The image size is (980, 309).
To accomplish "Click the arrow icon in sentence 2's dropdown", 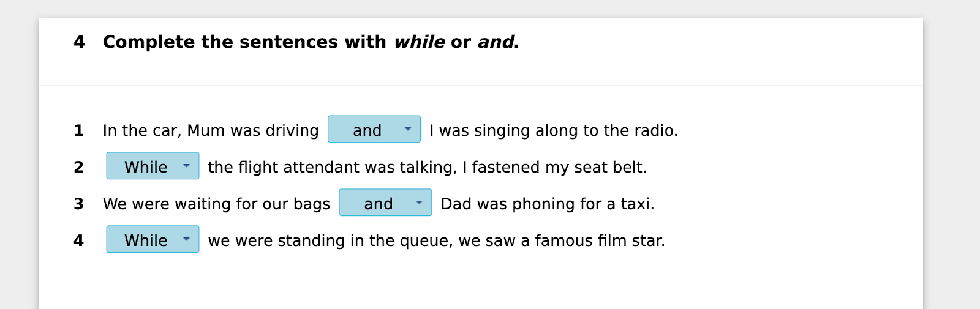I will (x=186, y=166).
